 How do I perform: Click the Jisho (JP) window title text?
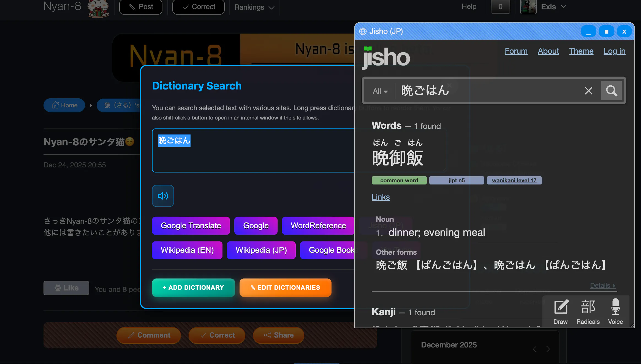pos(386,31)
